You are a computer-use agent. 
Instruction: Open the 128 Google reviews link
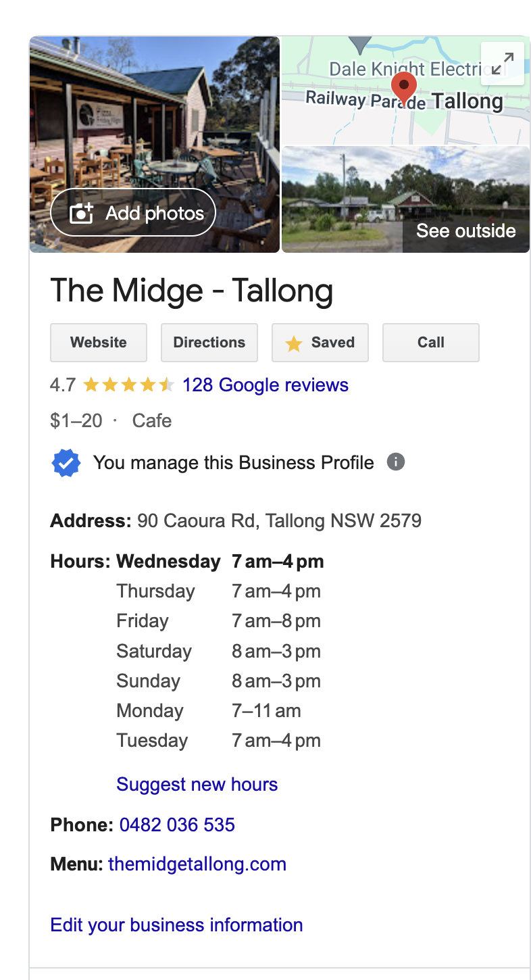tap(265, 385)
